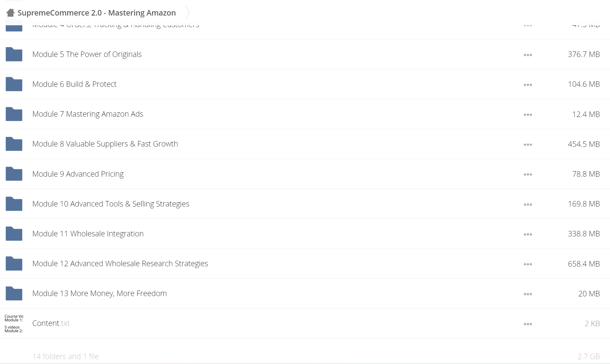Open Module 12 Advanced Wholesale Research Strategies

tap(120, 263)
